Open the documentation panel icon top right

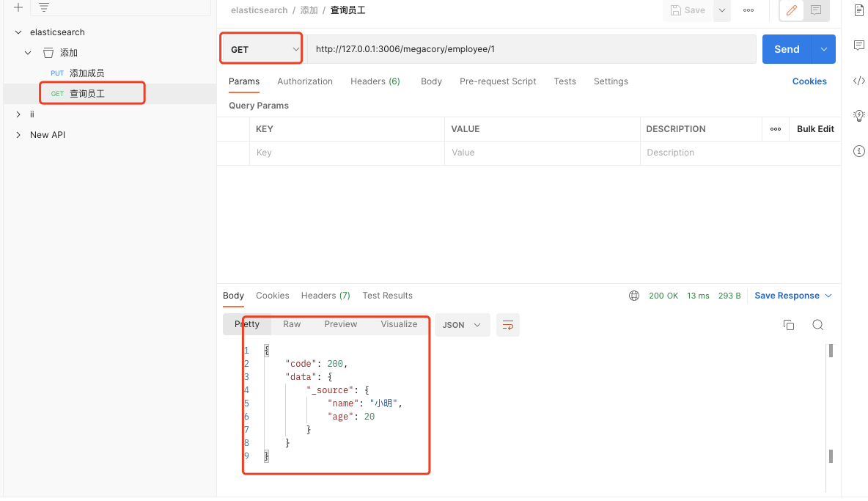858,10
